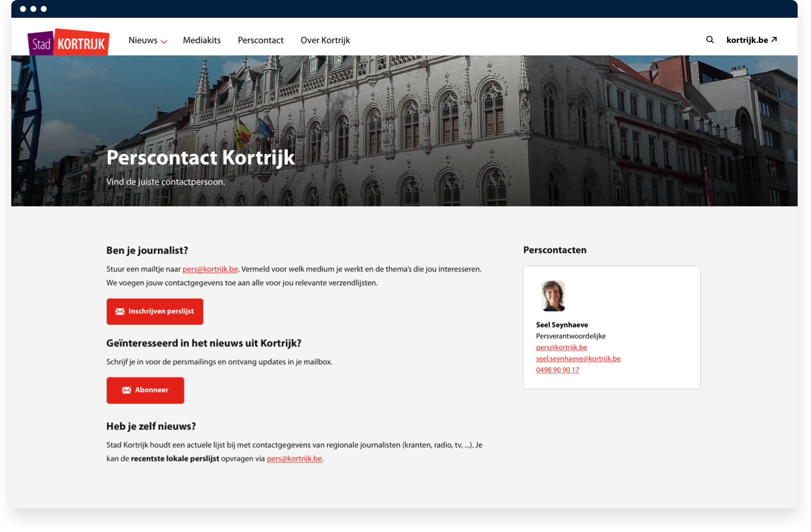This screenshot has height=532, width=811.
Task: Click the red chevron beside Nieuws
Action: [x=164, y=41]
